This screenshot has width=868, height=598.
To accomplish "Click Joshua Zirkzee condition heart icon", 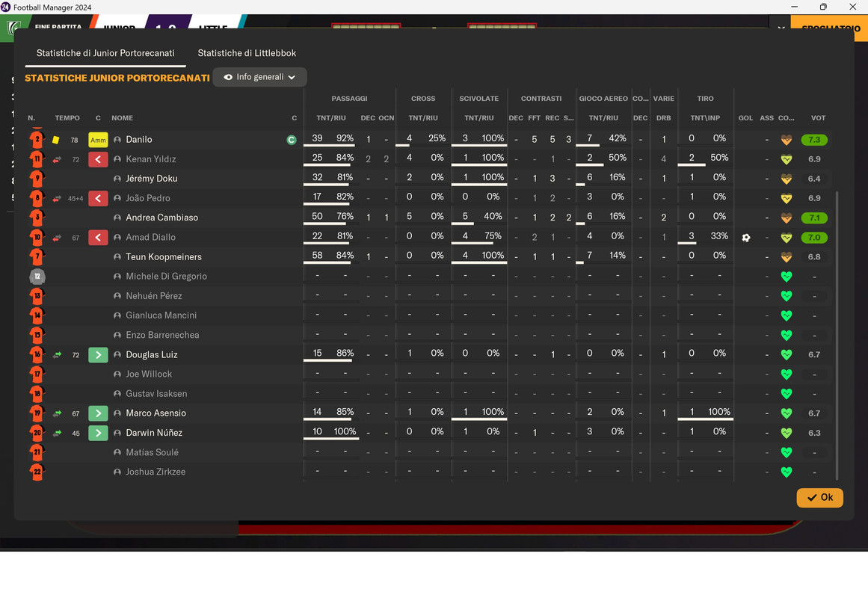I will pos(786,472).
